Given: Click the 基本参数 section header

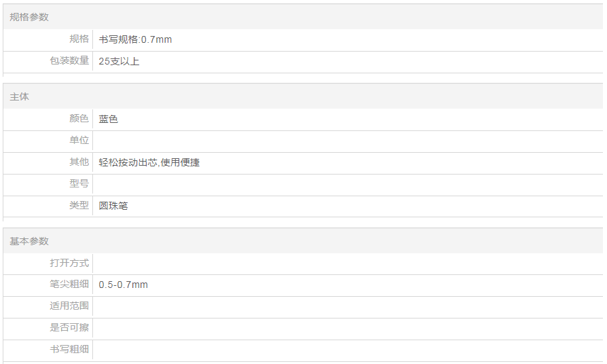Looking at the screenshot, I should [29, 241].
